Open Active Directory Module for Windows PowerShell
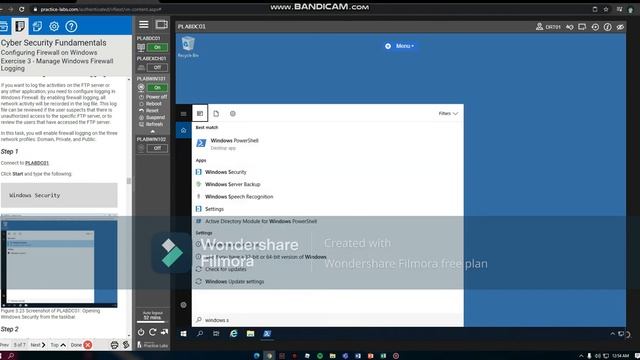The height and width of the screenshot is (360, 640). 328,221
